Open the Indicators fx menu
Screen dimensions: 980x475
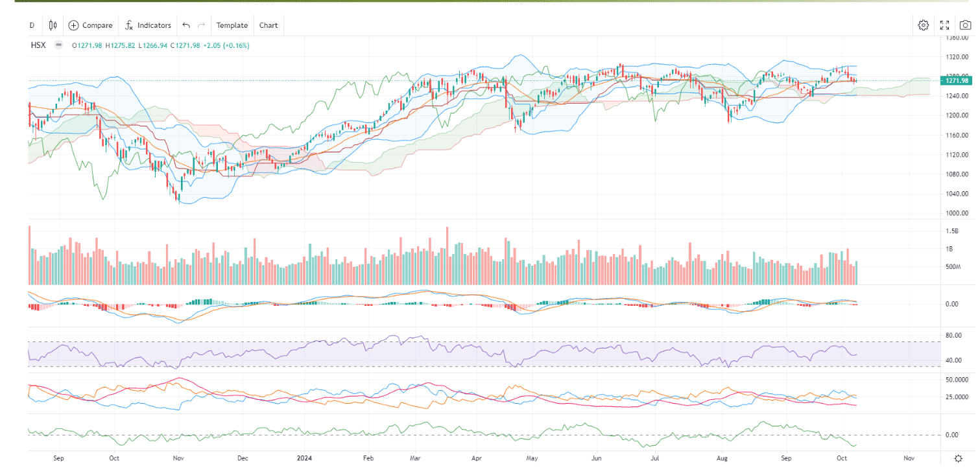(148, 25)
